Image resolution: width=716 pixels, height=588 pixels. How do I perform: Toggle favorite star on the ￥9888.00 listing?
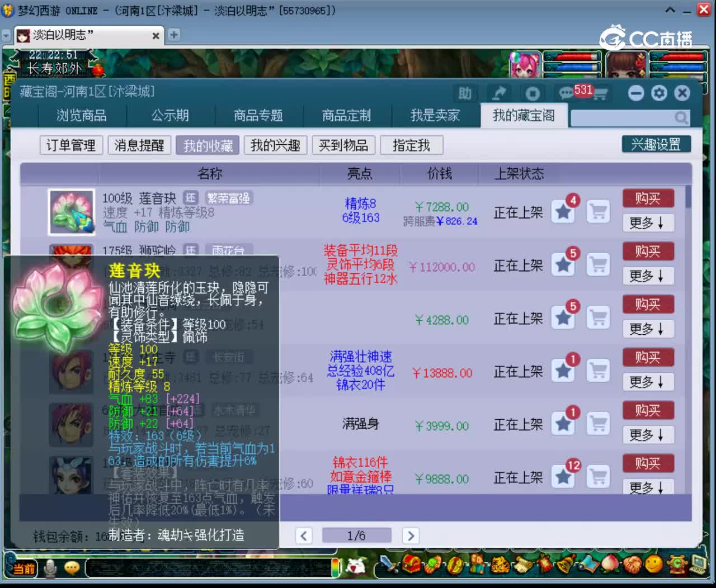pyautogui.click(x=563, y=477)
